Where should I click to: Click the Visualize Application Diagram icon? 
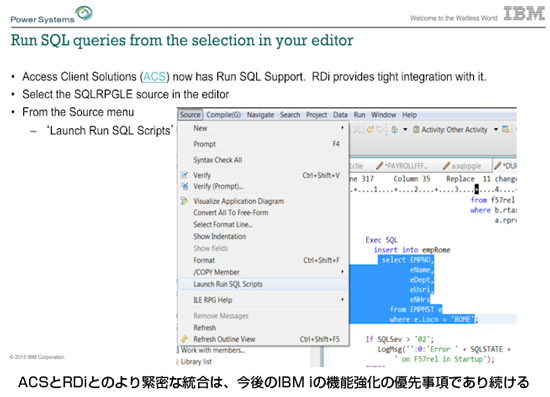pos(184,201)
